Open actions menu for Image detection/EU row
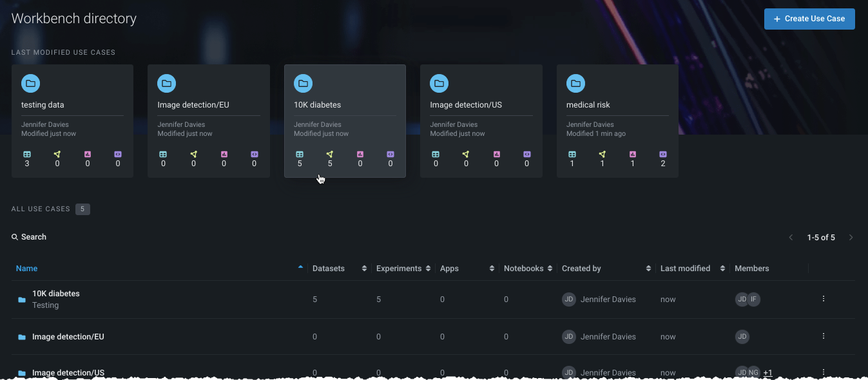The image size is (868, 380). [823, 336]
